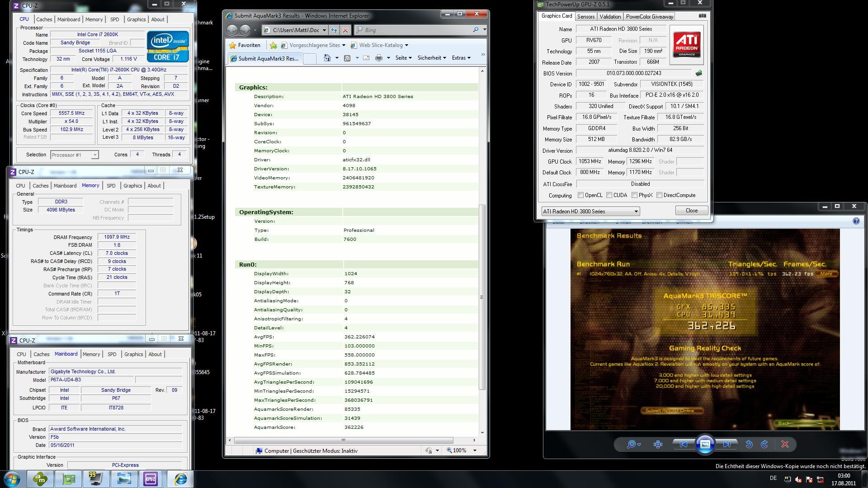
Task: Select Graphics tab in CPU-Z Memory window
Action: pyautogui.click(x=132, y=186)
